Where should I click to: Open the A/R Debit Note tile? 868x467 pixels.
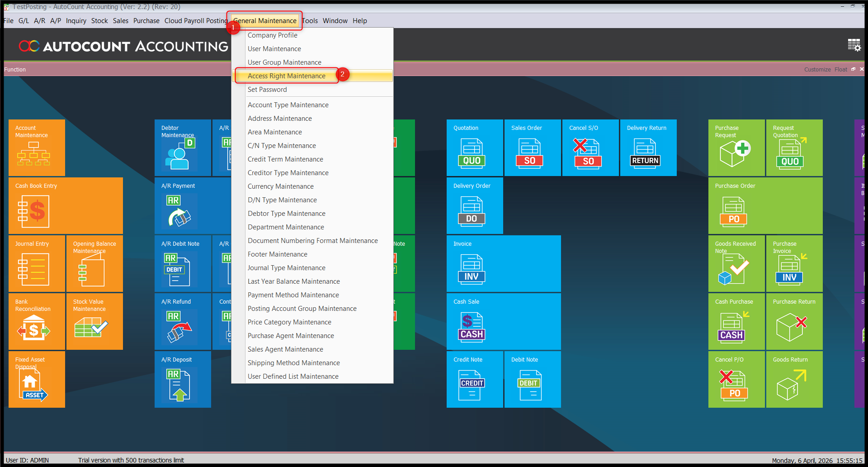point(183,263)
